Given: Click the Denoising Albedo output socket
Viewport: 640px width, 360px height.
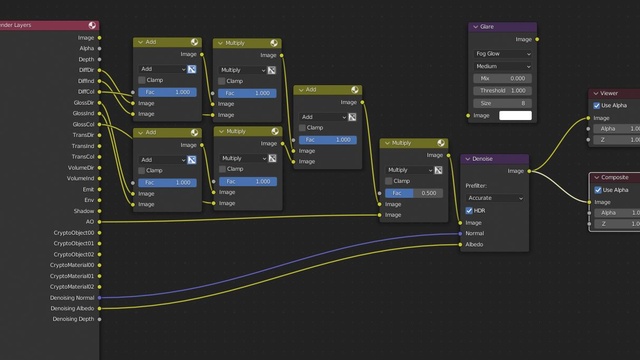Looking at the screenshot, I should coord(100,308).
